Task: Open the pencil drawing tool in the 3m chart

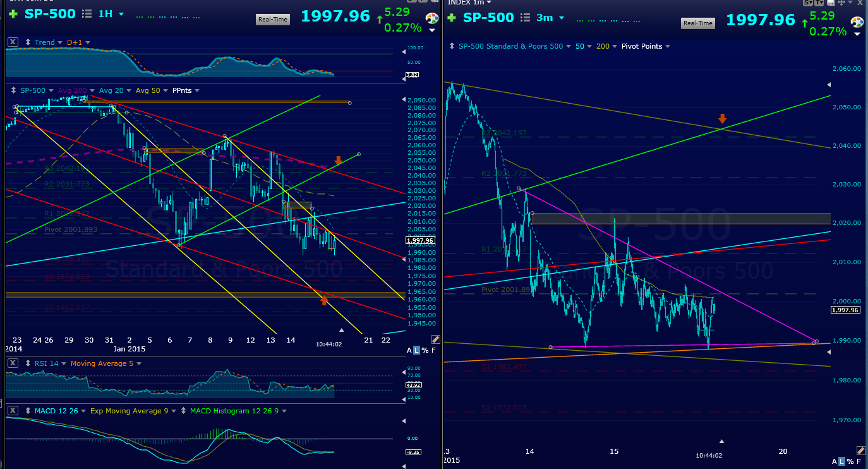Action: (x=860, y=451)
